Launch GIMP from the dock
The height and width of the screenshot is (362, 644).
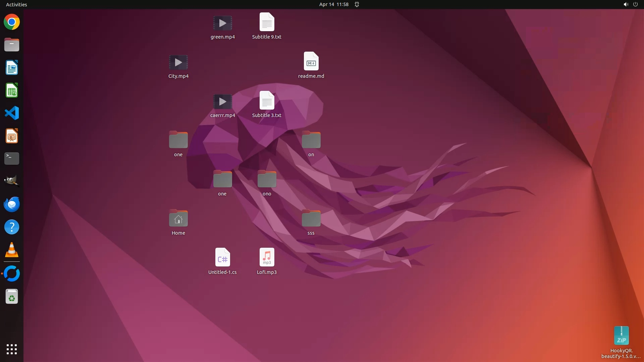(12, 181)
